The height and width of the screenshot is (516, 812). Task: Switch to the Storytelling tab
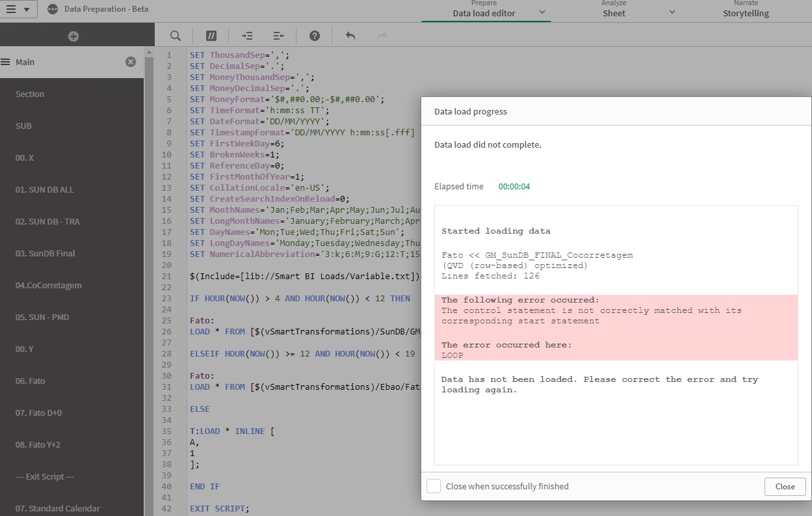[x=746, y=12]
